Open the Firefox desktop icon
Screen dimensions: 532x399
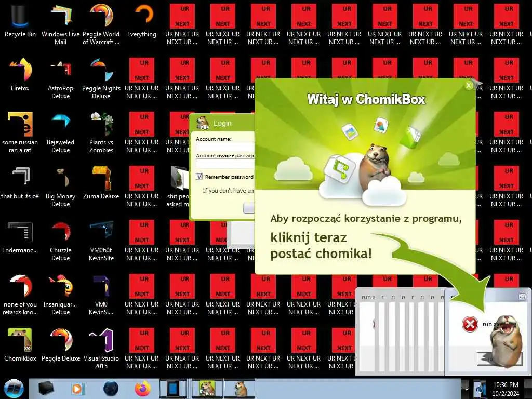click(x=20, y=75)
